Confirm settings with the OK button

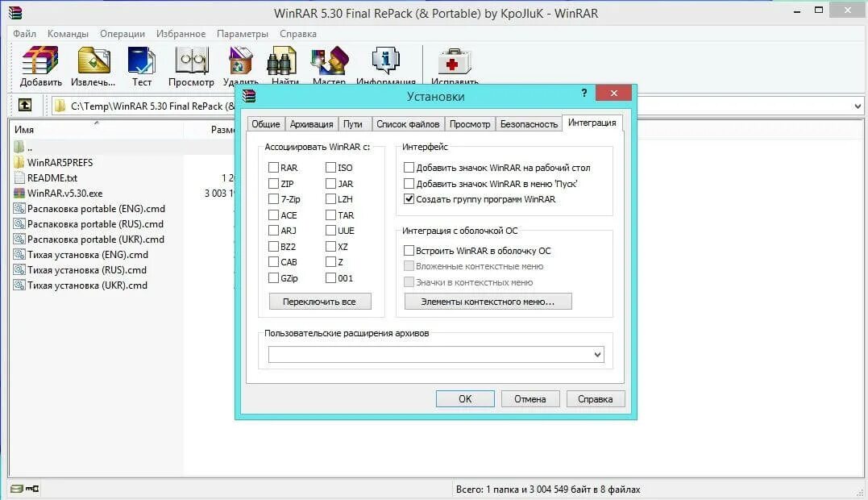click(x=465, y=398)
